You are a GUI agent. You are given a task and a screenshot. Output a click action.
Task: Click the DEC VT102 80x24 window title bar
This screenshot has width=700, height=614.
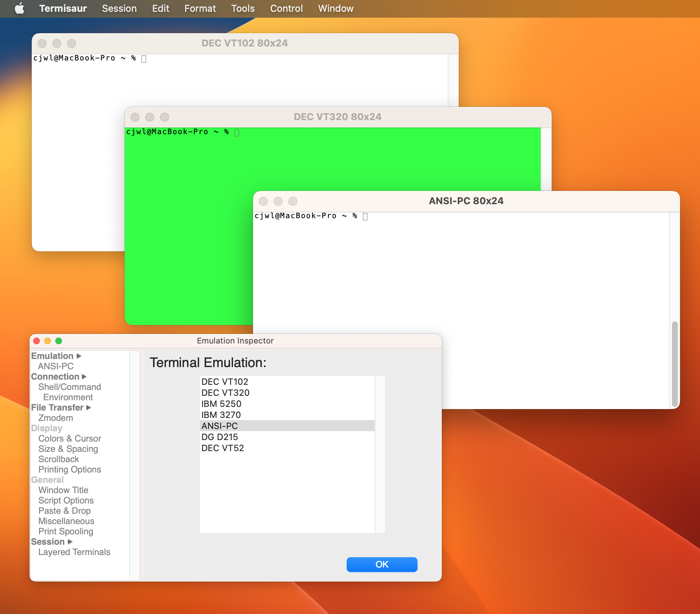pos(245,43)
